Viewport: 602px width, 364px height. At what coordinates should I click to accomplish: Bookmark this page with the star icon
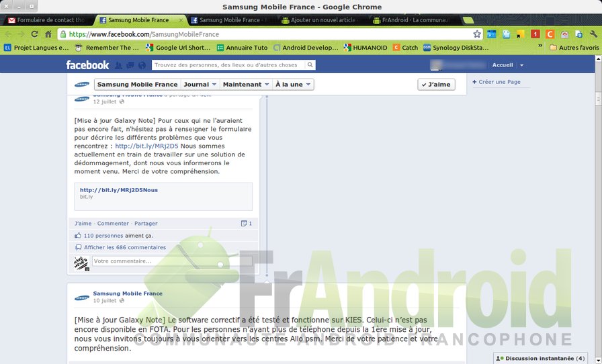pos(477,34)
